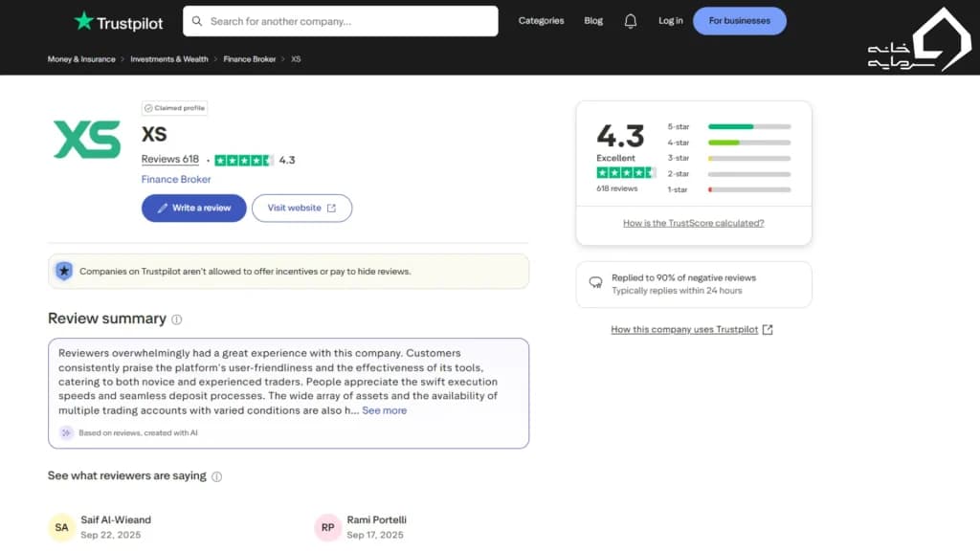Image resolution: width=980 pixels, height=551 pixels.
Task: Click the large 4.3 TrustScore number
Action: [620, 136]
